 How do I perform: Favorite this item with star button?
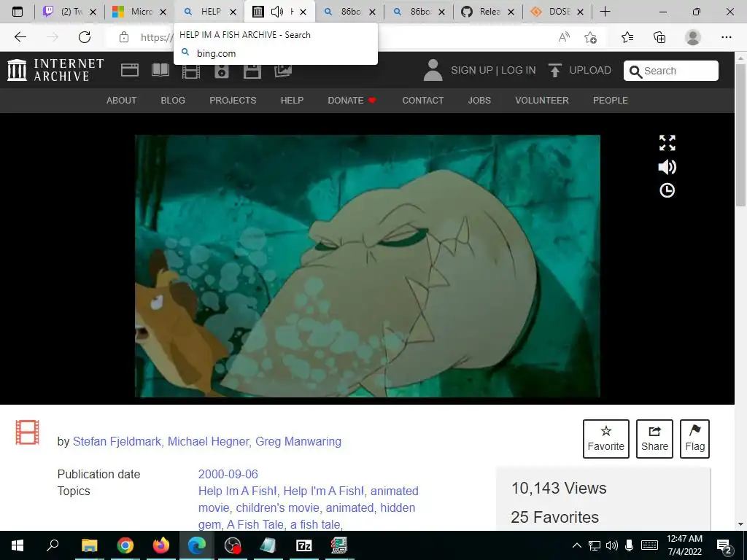pyautogui.click(x=606, y=438)
